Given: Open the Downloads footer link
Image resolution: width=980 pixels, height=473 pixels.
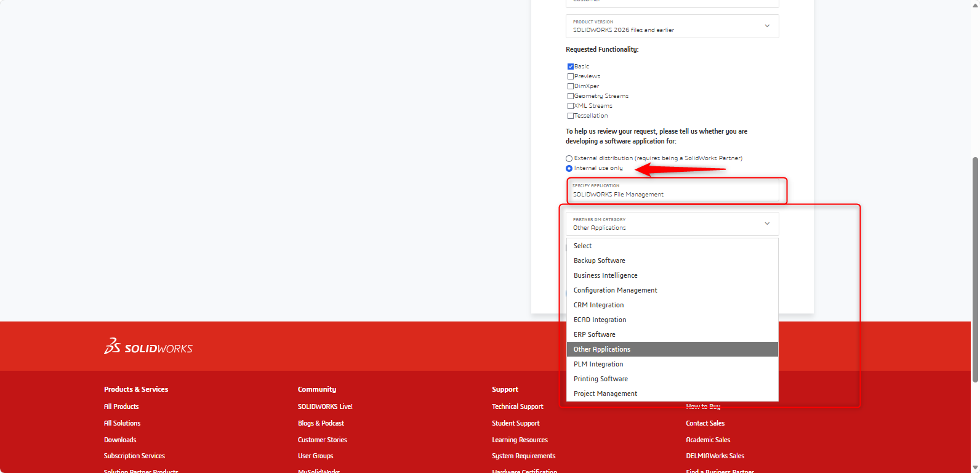Looking at the screenshot, I should point(120,440).
